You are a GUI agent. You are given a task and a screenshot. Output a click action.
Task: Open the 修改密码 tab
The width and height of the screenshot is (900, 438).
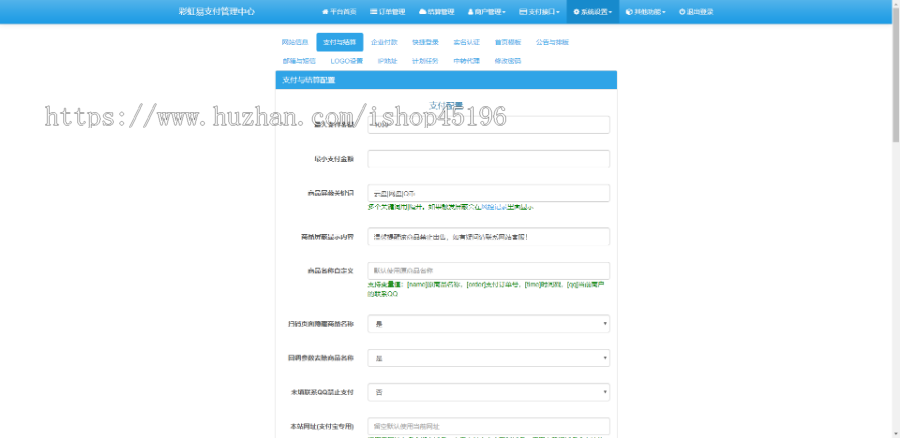click(x=508, y=61)
